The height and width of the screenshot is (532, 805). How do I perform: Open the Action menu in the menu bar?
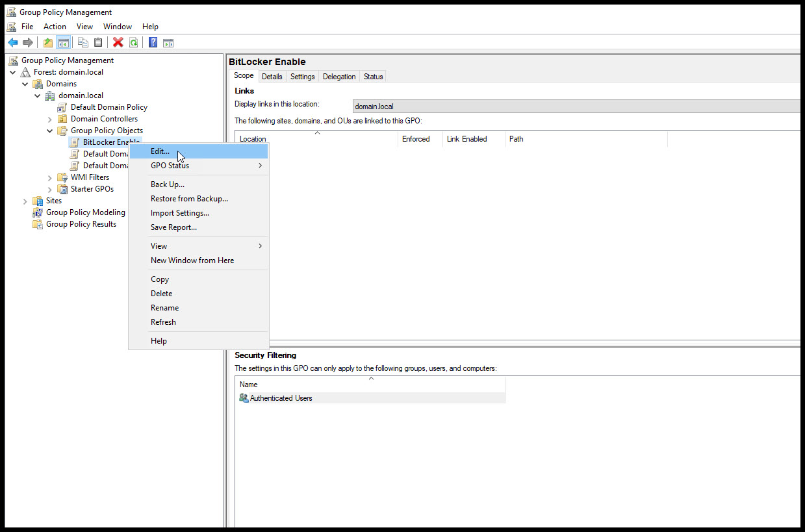(55, 26)
